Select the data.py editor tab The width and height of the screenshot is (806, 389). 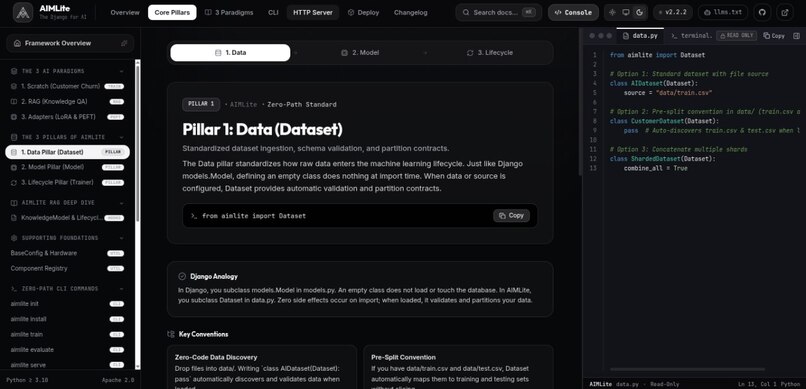tap(640, 36)
